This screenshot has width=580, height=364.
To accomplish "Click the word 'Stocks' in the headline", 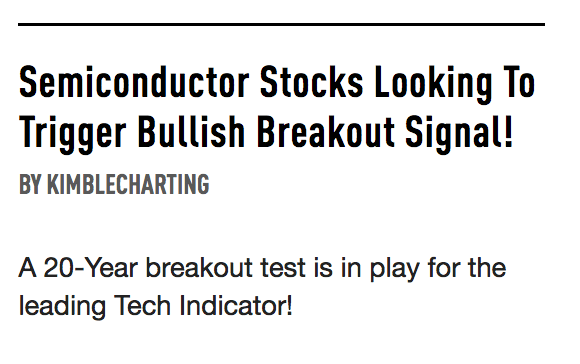I will [311, 82].
